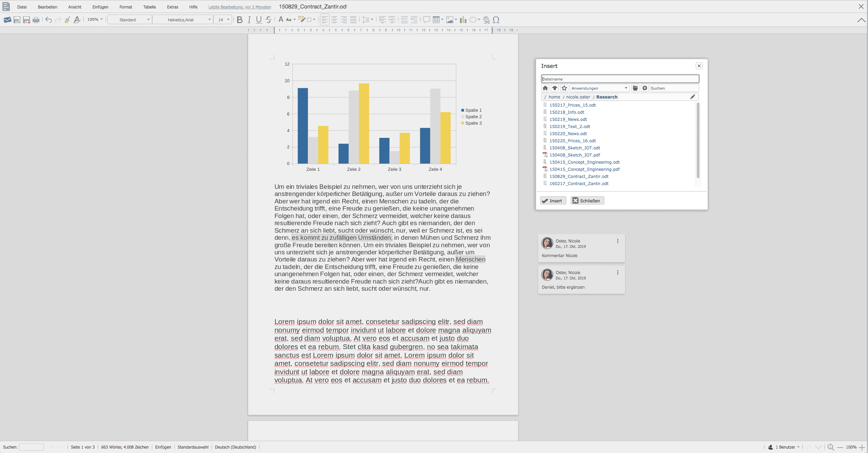The width and height of the screenshot is (868, 453).
Task: Open the home folder in the Insert dialog
Action: click(545, 88)
